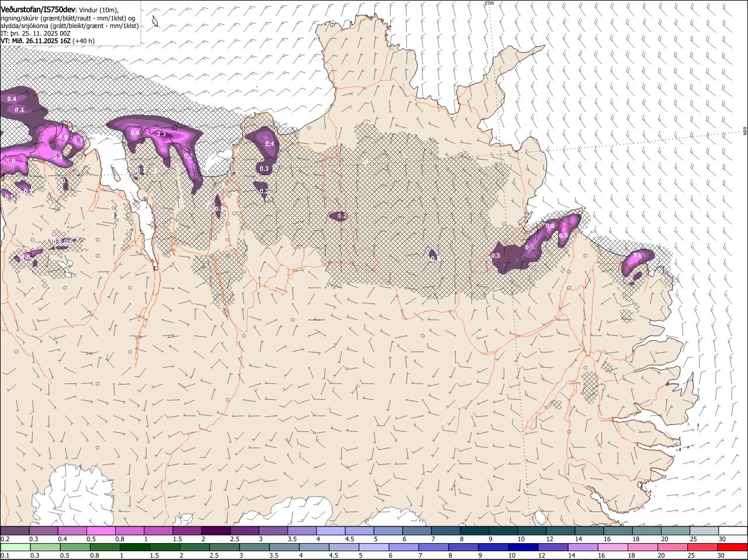Select bottom legend swatch between 8 and 9

coord(463,547)
